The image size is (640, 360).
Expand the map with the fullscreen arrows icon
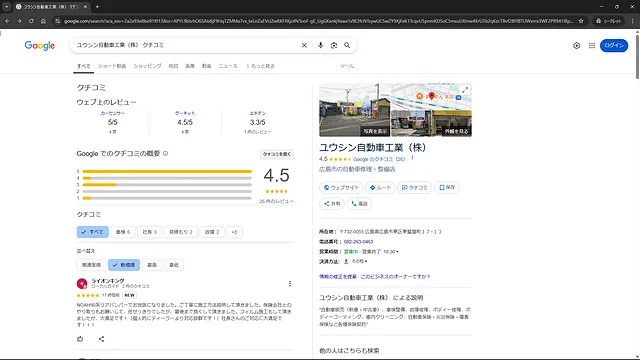465,90
